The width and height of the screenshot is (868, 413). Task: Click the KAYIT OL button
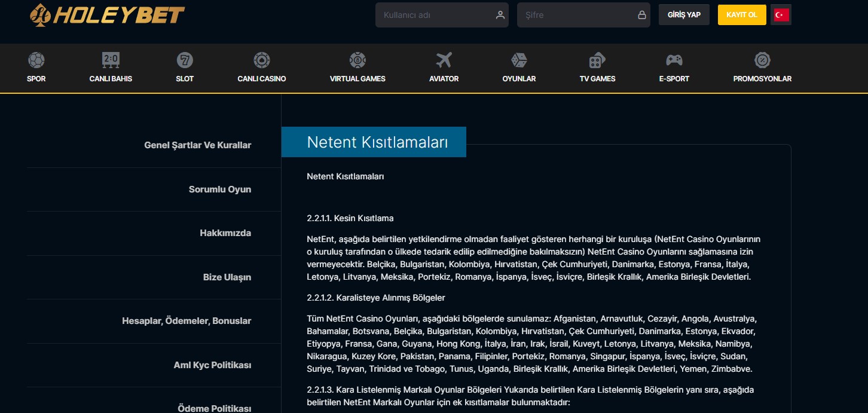tap(742, 15)
